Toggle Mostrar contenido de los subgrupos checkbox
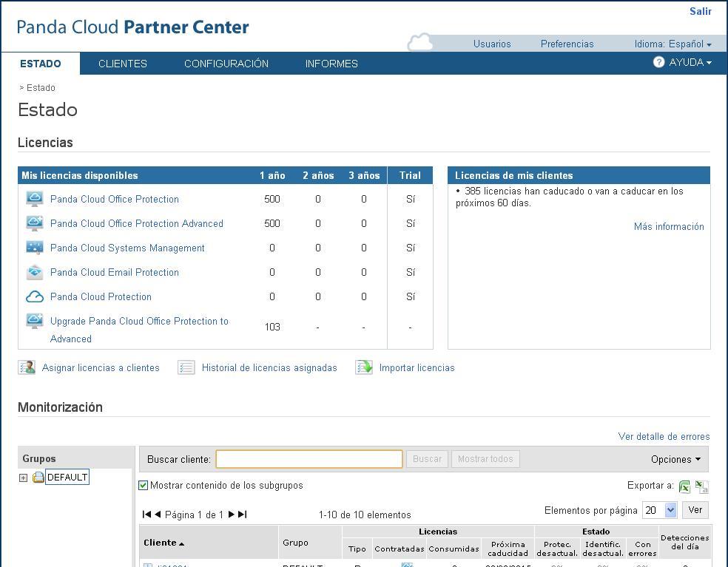 point(144,486)
